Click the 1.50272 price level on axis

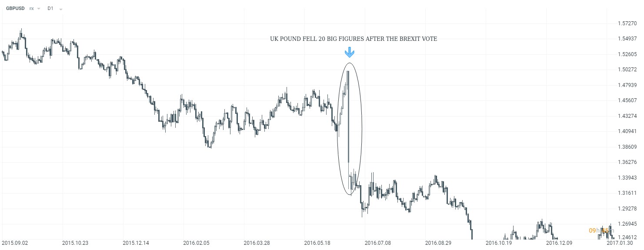click(x=627, y=70)
